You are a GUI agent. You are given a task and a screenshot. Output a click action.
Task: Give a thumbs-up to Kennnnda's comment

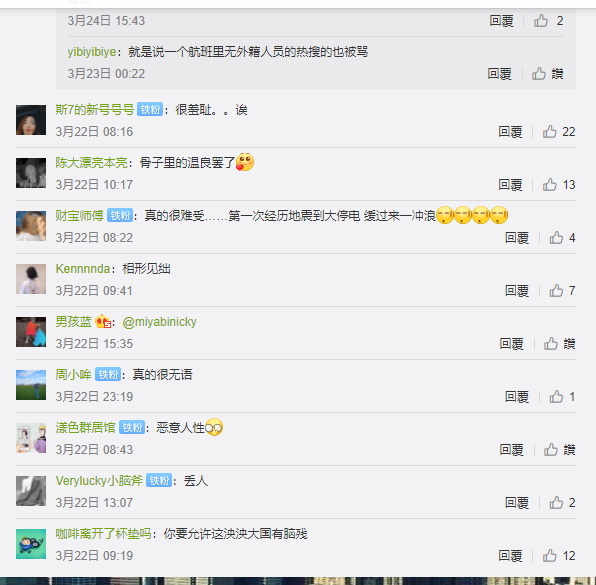562,291
